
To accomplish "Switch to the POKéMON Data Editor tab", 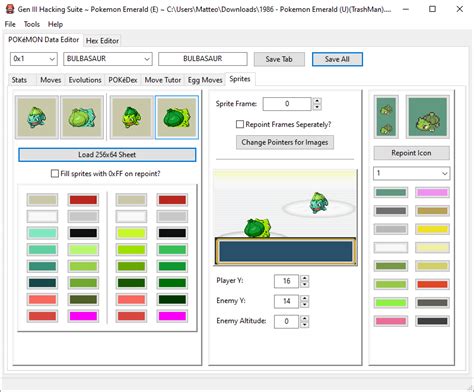I will point(43,40).
